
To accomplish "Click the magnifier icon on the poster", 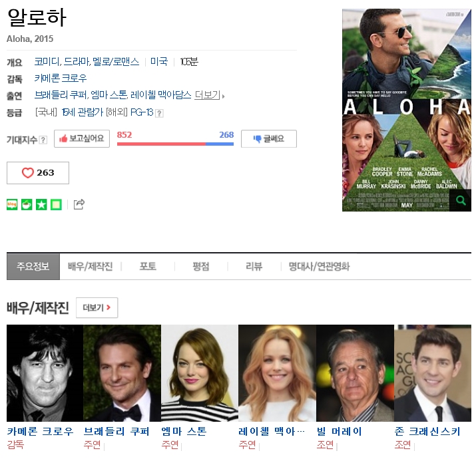I will pyautogui.click(x=460, y=200).
